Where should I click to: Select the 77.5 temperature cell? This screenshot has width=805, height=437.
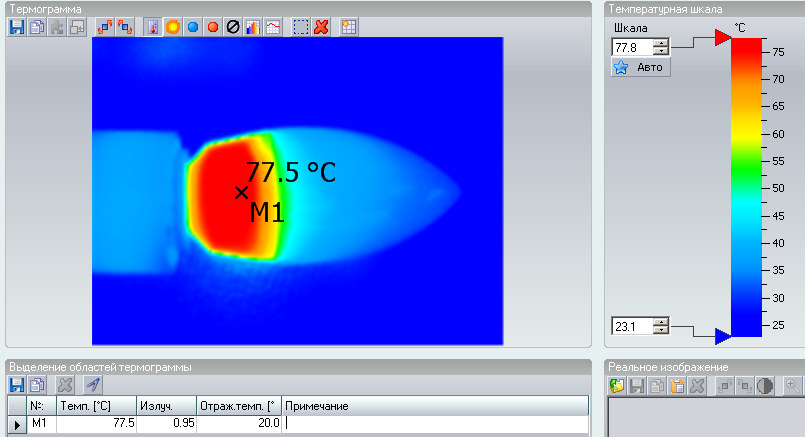[x=97, y=424]
